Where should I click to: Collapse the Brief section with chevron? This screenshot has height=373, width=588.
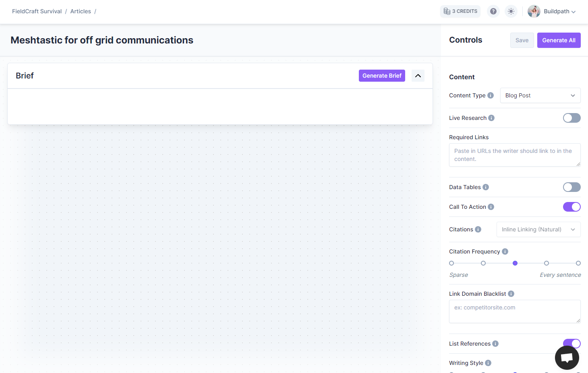pos(418,76)
